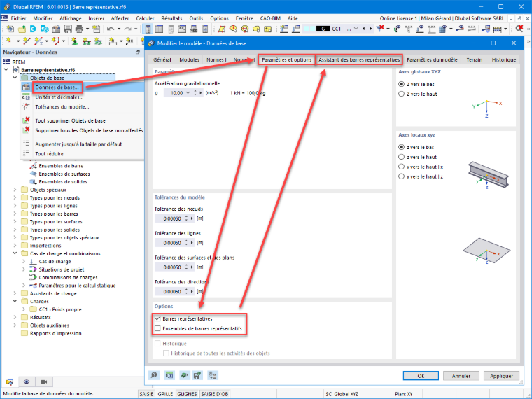
Task: Expand the Objets spéciaux tree folder
Action: 15,190
